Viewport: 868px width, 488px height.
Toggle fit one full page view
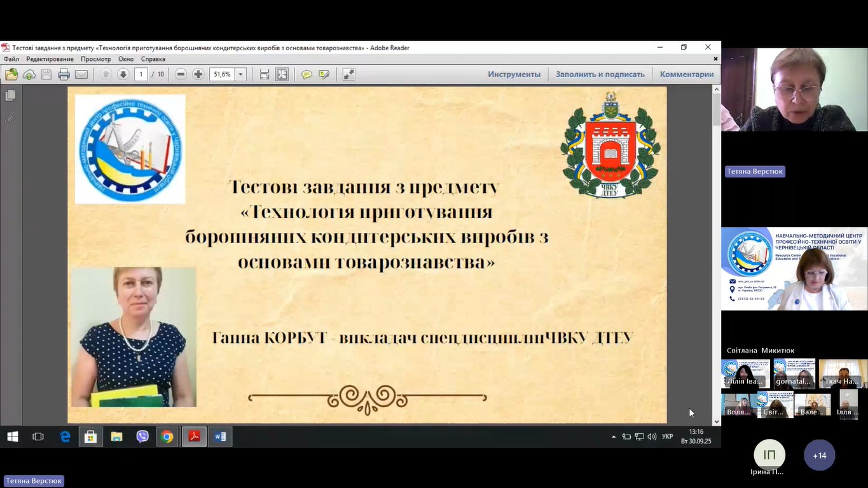pos(282,74)
